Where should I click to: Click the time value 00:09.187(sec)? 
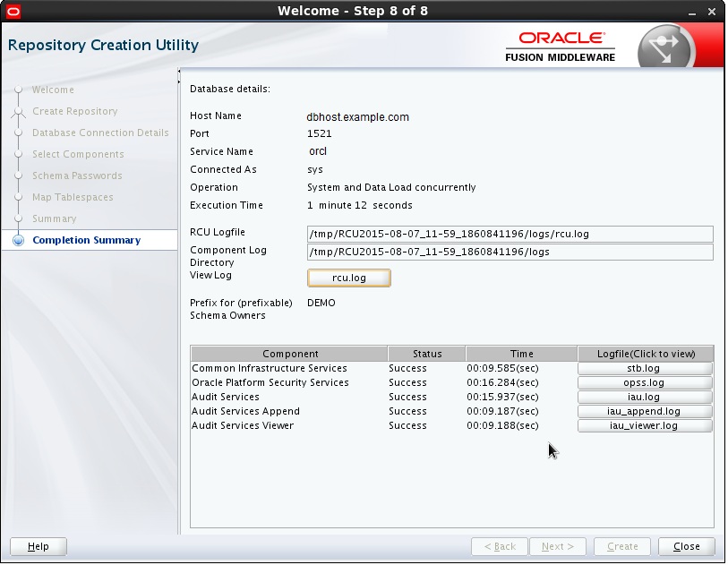[503, 412]
